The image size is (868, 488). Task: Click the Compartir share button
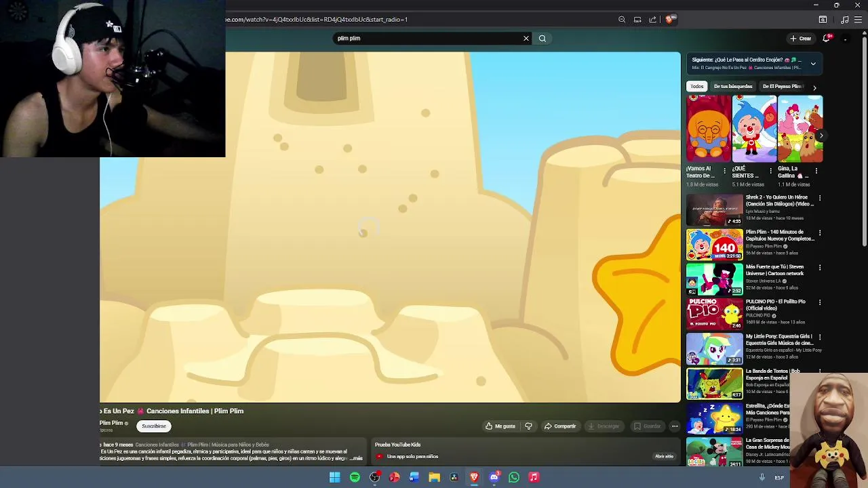coord(560,426)
